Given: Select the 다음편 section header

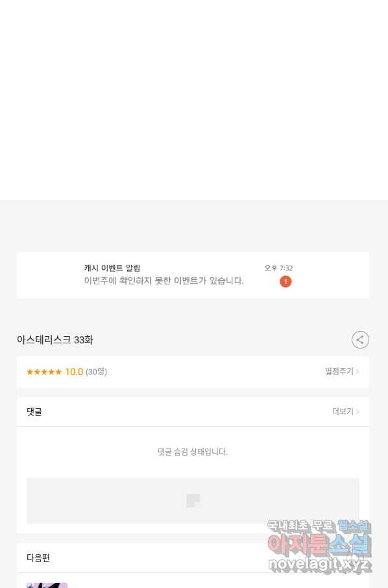Looking at the screenshot, I should coord(38,557).
